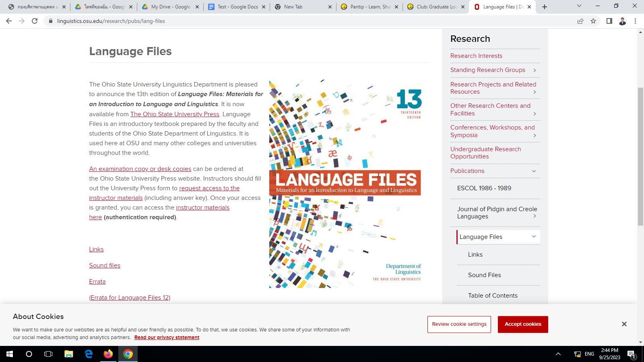Open the browser side panel

[609, 21]
